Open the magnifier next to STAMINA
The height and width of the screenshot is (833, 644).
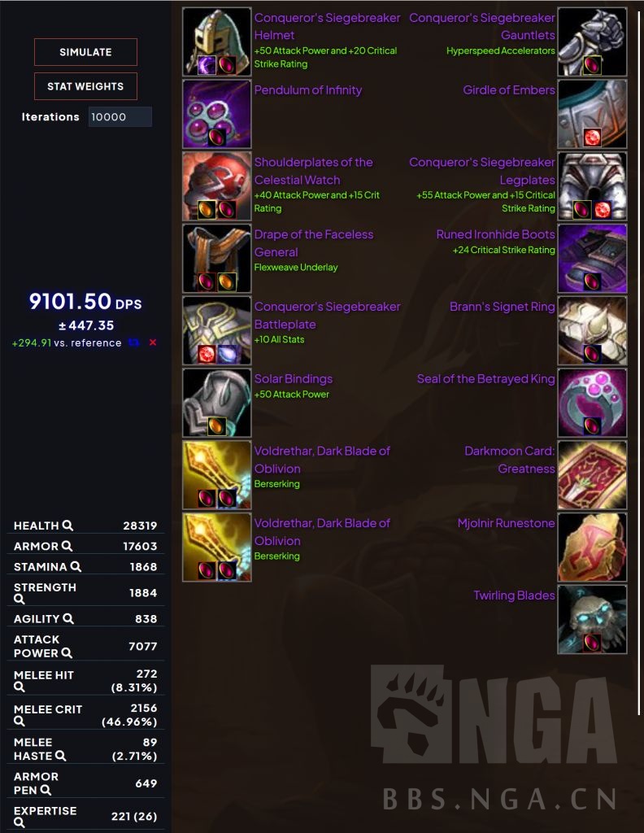[76, 567]
